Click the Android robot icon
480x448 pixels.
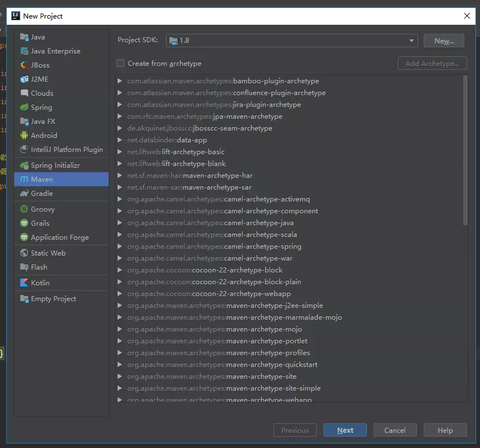(24, 135)
